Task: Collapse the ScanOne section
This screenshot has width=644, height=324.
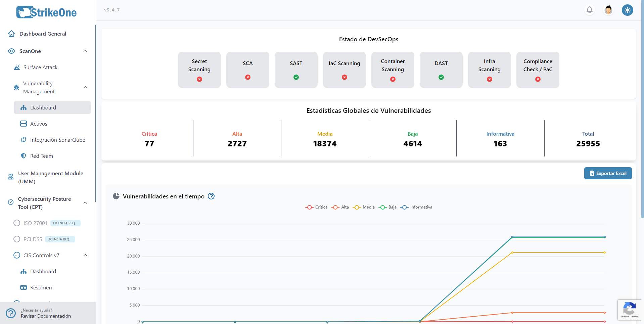Action: (x=85, y=51)
